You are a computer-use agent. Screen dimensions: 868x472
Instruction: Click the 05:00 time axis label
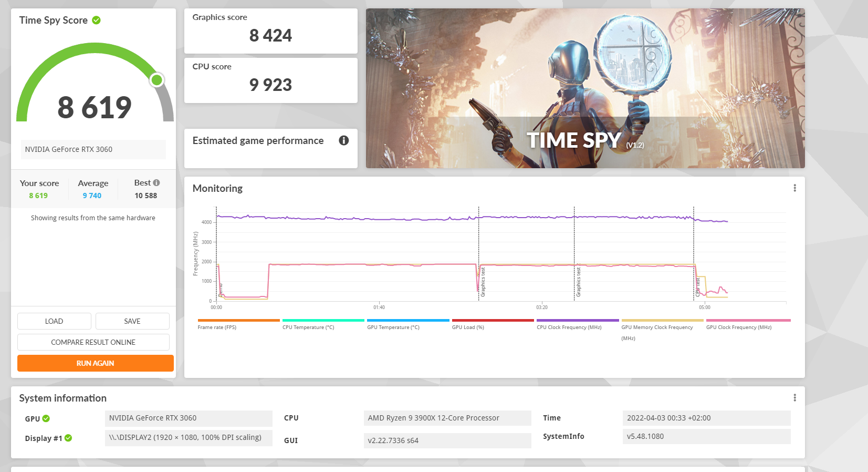point(705,307)
